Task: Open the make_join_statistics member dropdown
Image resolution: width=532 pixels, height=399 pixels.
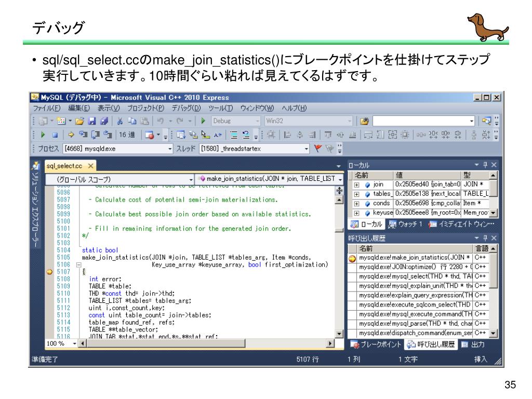Action: point(340,179)
